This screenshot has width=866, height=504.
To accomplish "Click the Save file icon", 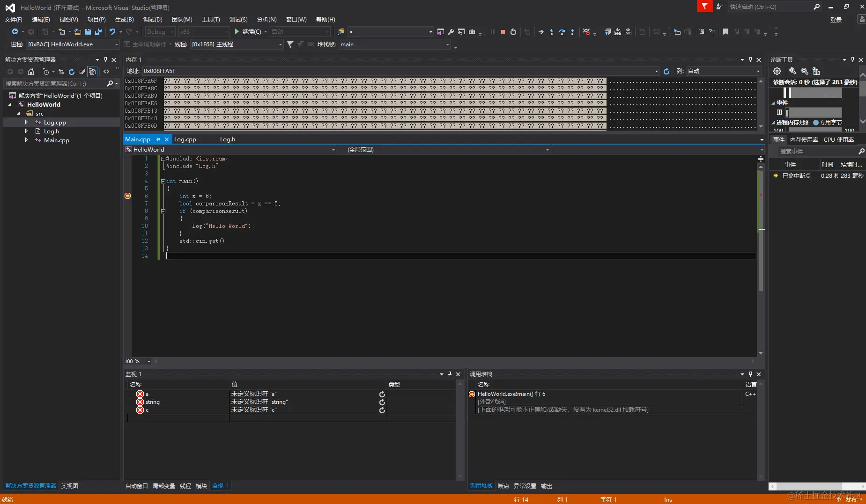I will click(x=88, y=32).
